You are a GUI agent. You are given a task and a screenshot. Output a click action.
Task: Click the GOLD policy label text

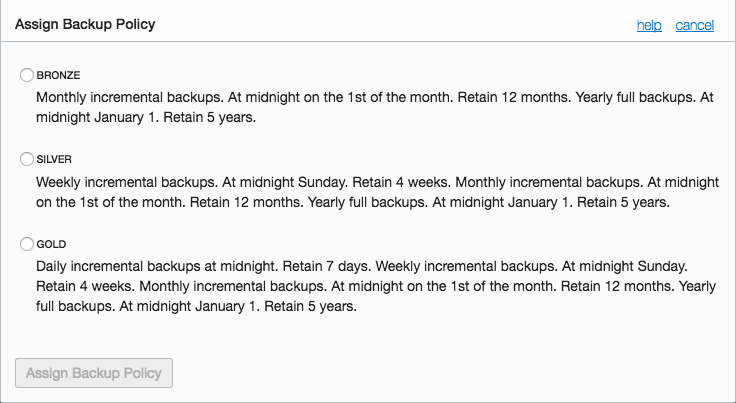[51, 244]
